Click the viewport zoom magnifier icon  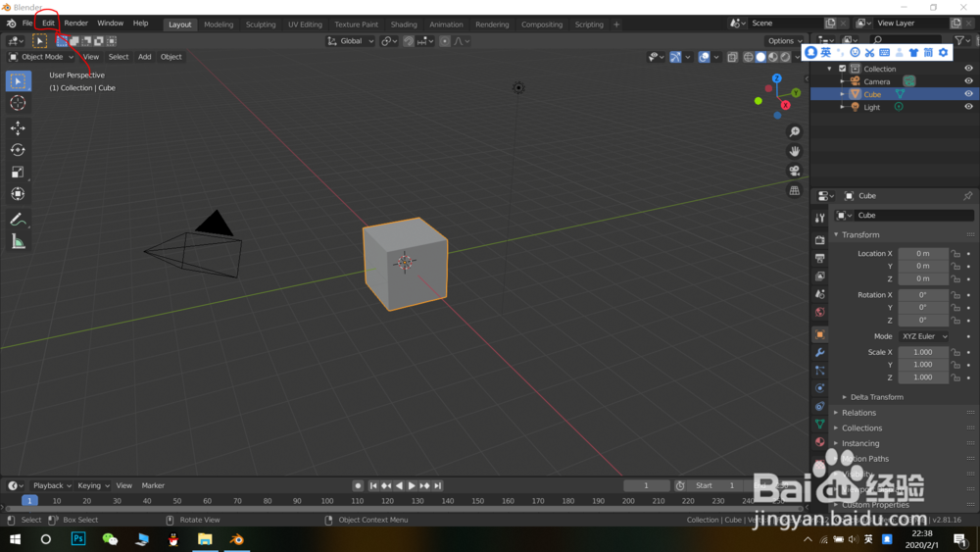tap(795, 132)
